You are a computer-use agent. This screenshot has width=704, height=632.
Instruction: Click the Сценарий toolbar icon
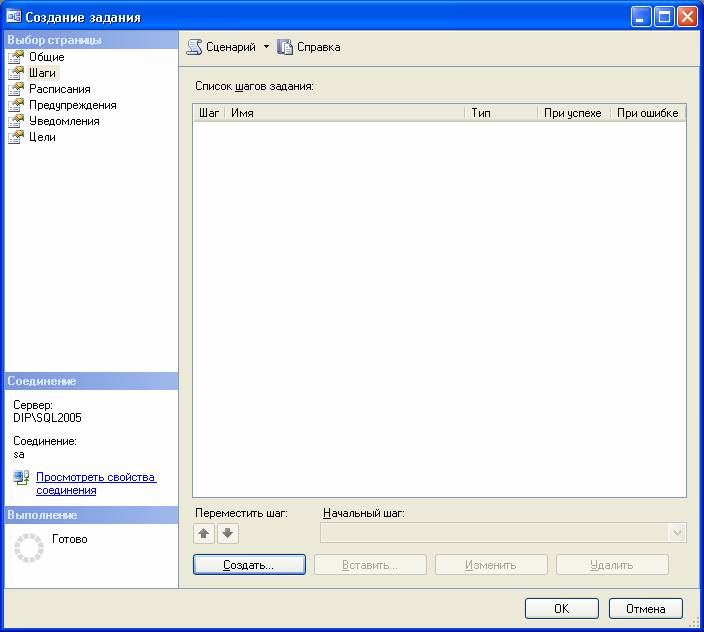point(195,47)
